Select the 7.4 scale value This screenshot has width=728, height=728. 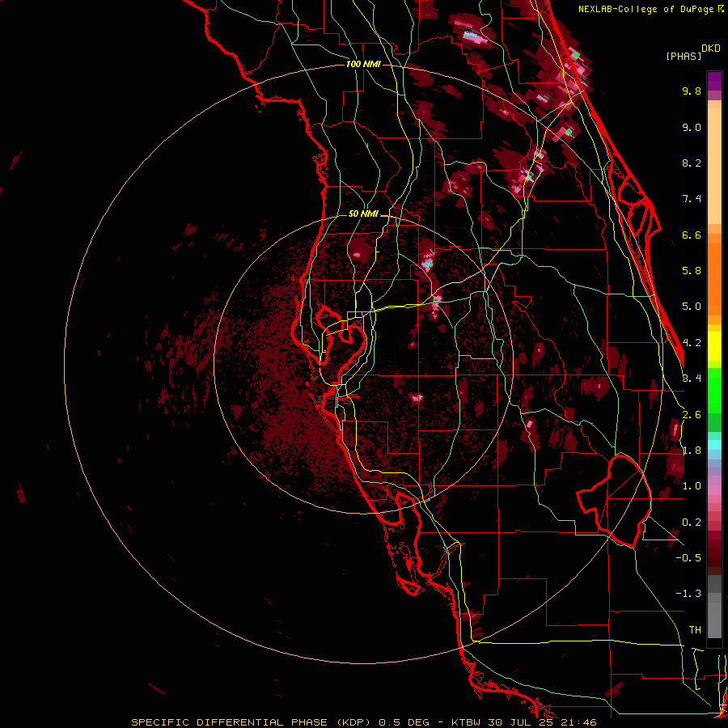[692, 199]
